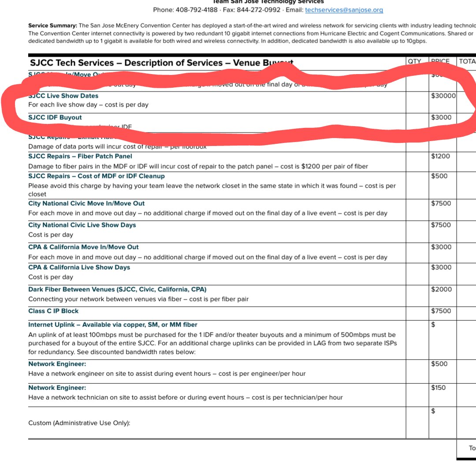Click the QTY cell for City National Civic Live Show Days

(x=417, y=232)
